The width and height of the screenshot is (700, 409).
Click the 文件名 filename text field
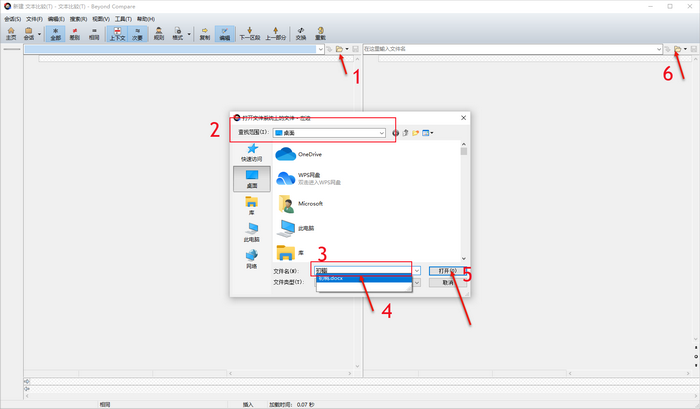coord(364,271)
